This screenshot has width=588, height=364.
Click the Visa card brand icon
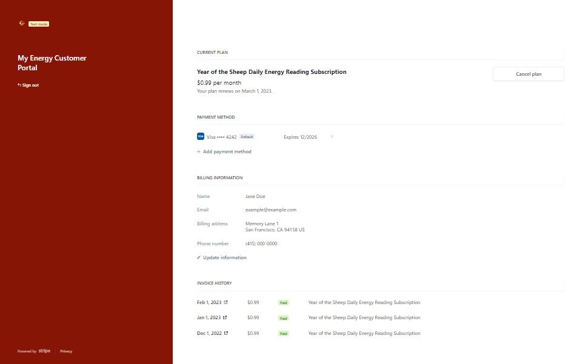pos(201,137)
